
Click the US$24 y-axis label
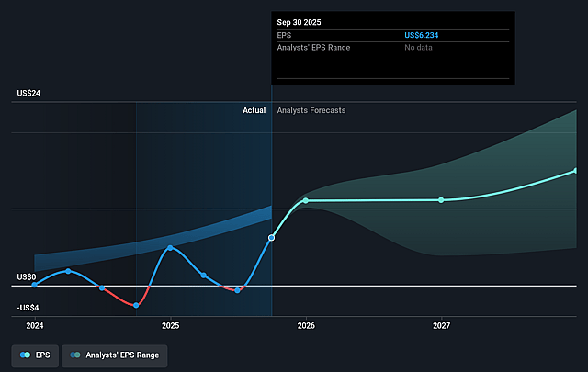point(28,93)
